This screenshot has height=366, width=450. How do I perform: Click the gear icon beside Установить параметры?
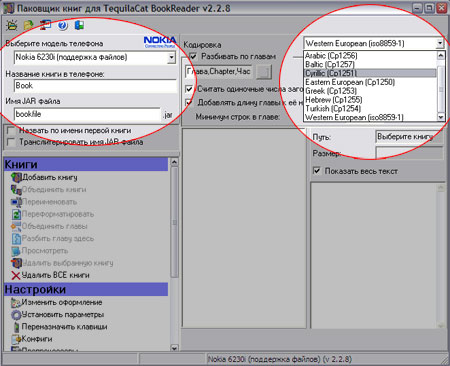[x=16, y=315]
